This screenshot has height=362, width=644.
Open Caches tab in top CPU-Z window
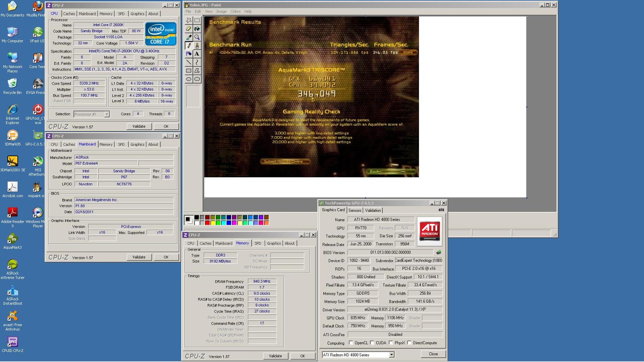[x=69, y=14]
